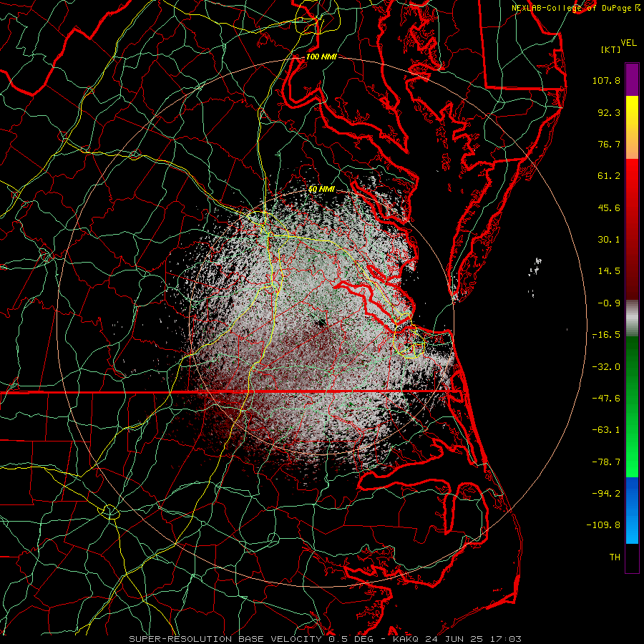
Task: Click the VEL legend title
Action: [628, 43]
